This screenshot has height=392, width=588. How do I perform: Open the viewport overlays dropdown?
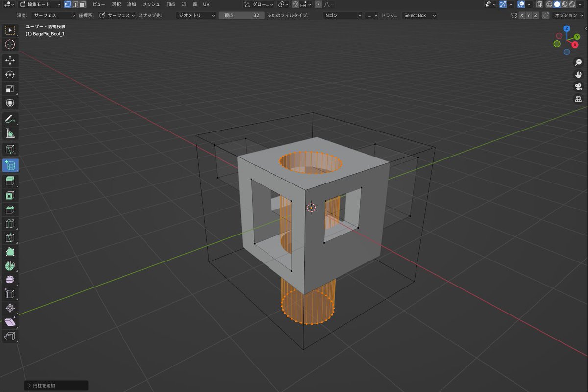(528, 4)
